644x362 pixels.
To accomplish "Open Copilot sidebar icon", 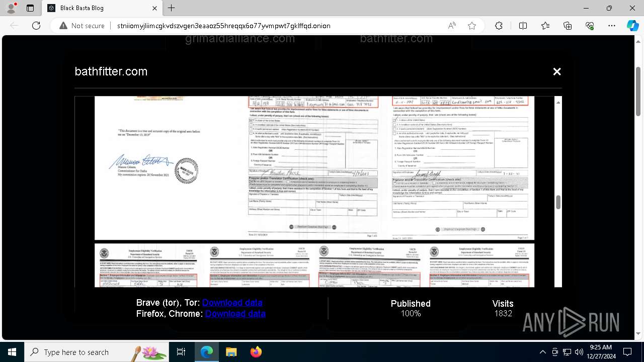I will [x=632, y=26].
